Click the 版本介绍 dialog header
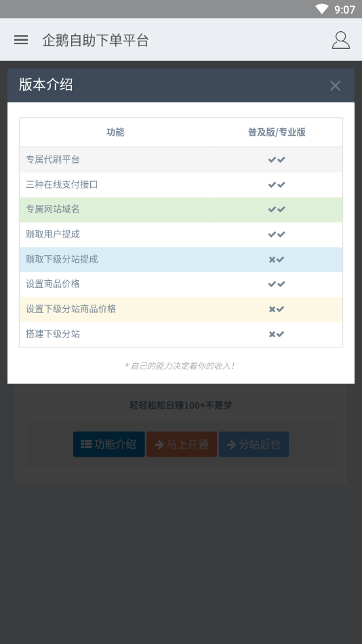Image resolution: width=362 pixels, height=644 pixels. (x=181, y=86)
